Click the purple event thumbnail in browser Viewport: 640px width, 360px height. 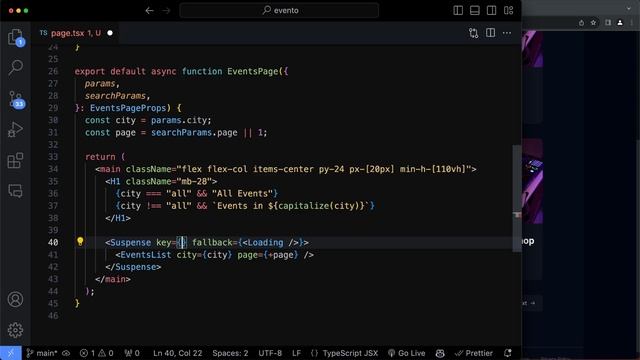tap(532, 181)
